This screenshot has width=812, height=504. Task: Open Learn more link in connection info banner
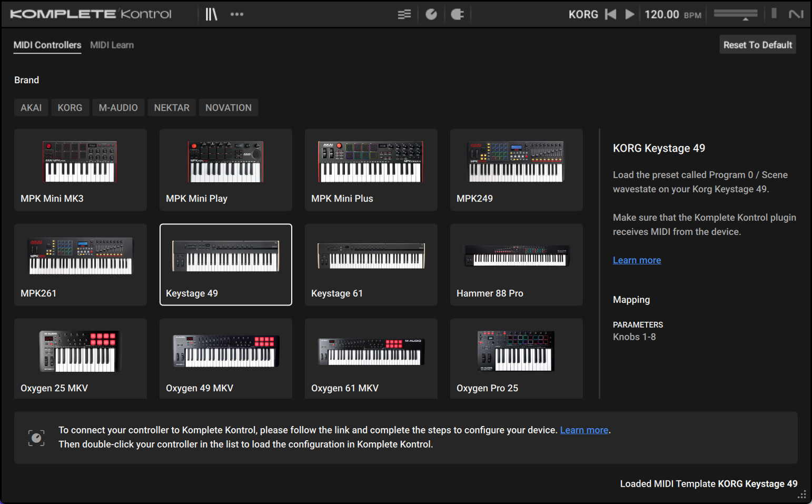pos(584,430)
